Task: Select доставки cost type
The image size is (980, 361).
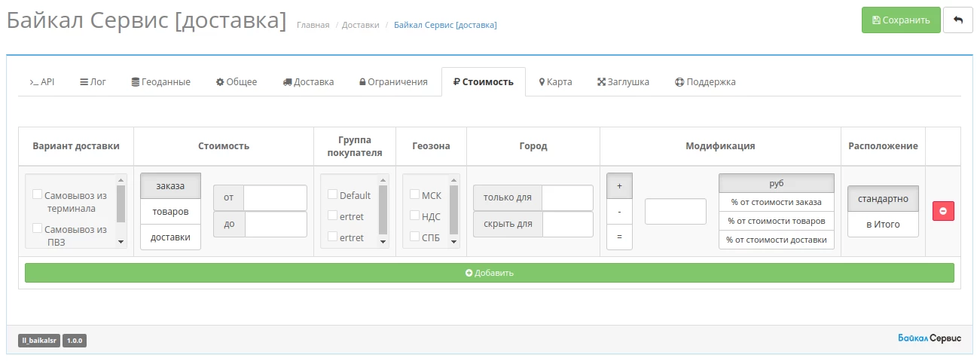Action: tap(170, 237)
